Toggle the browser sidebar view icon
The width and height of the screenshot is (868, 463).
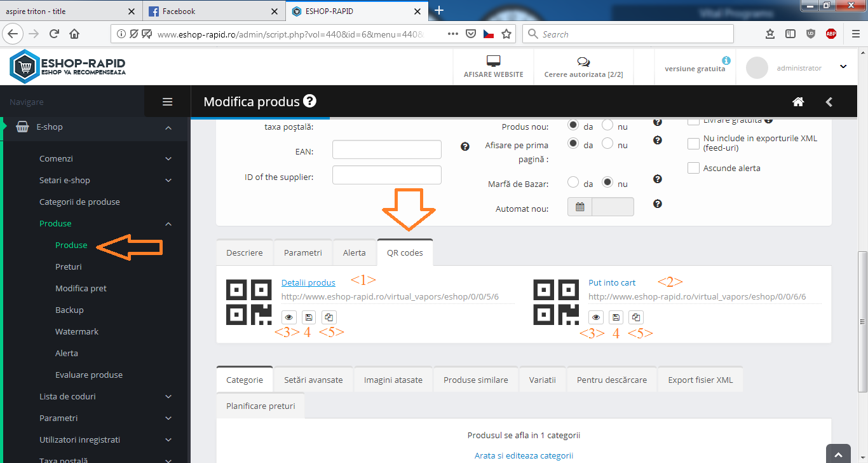790,34
